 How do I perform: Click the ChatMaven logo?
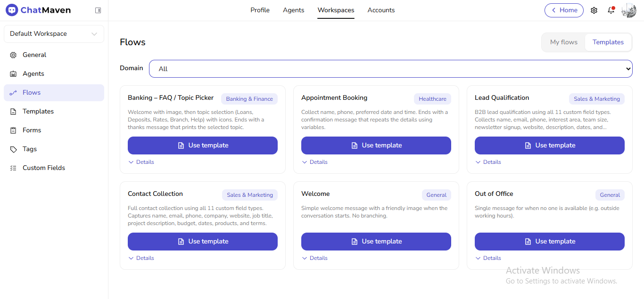[38, 10]
